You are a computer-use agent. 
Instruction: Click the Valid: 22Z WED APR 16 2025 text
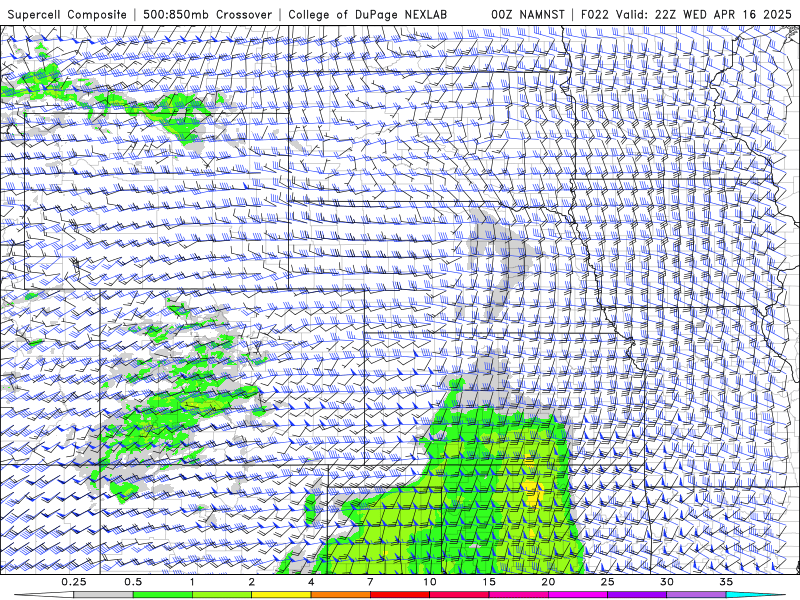tap(704, 15)
